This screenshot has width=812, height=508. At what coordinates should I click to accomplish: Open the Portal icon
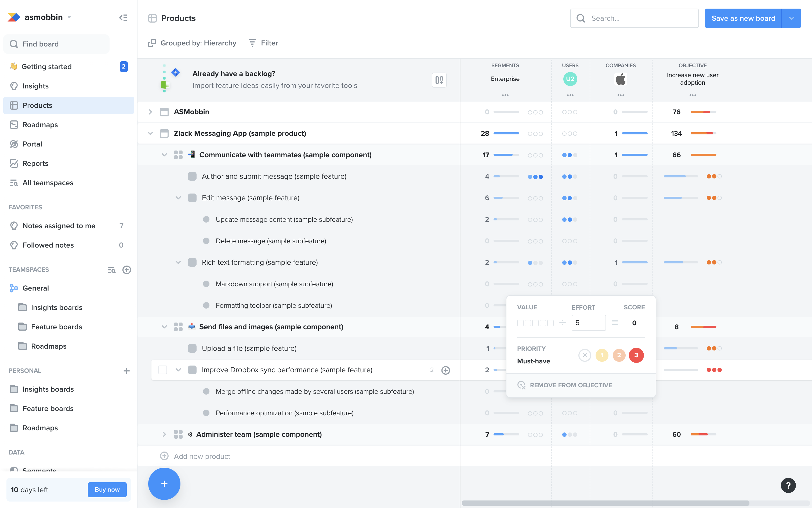pos(14,144)
